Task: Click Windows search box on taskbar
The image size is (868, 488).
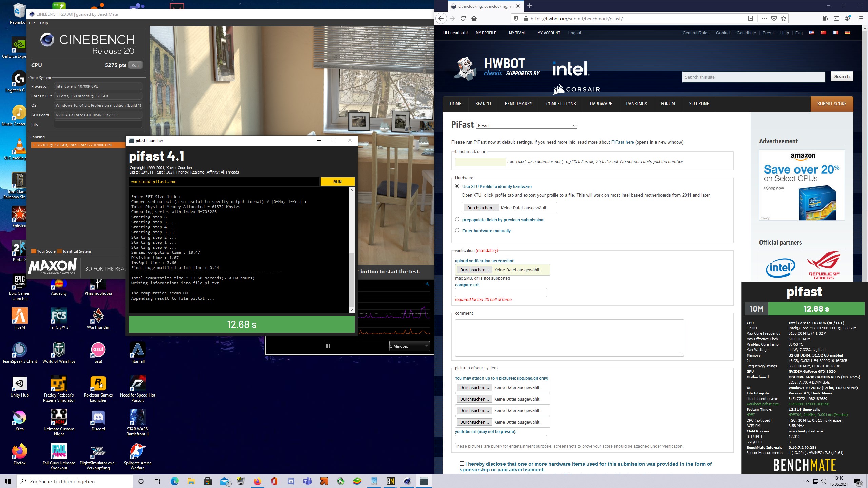Action: 75,481
